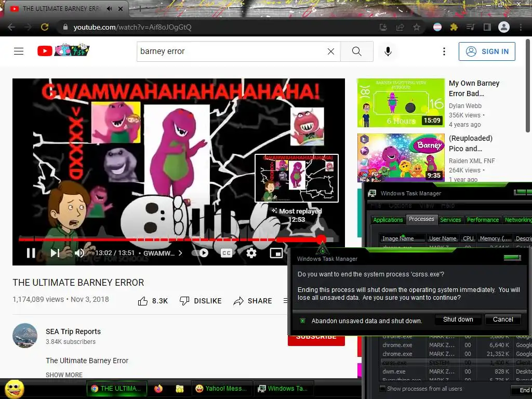The height and width of the screenshot is (399, 532).
Task: Open the YouTube guide hamburger menu
Action: pyautogui.click(x=19, y=51)
